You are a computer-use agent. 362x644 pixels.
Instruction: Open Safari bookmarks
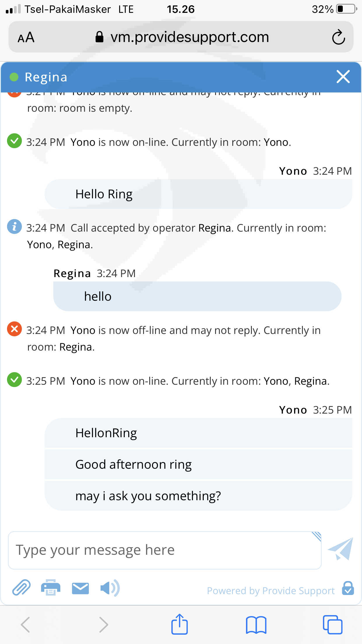click(x=256, y=624)
